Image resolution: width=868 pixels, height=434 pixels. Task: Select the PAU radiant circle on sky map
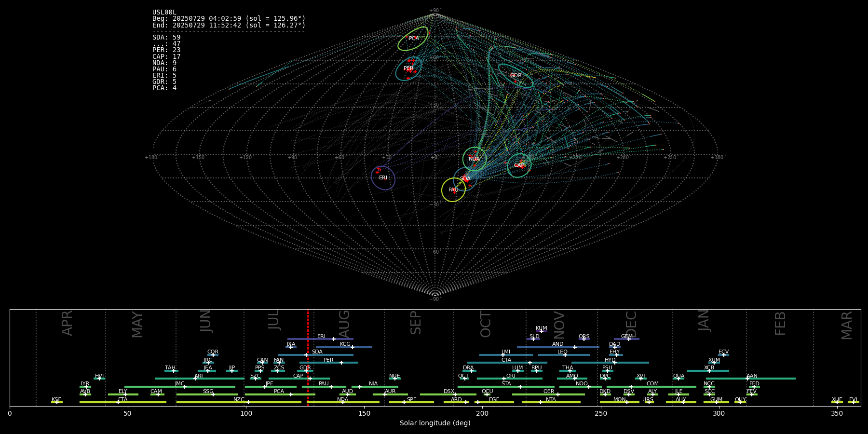coord(453,190)
